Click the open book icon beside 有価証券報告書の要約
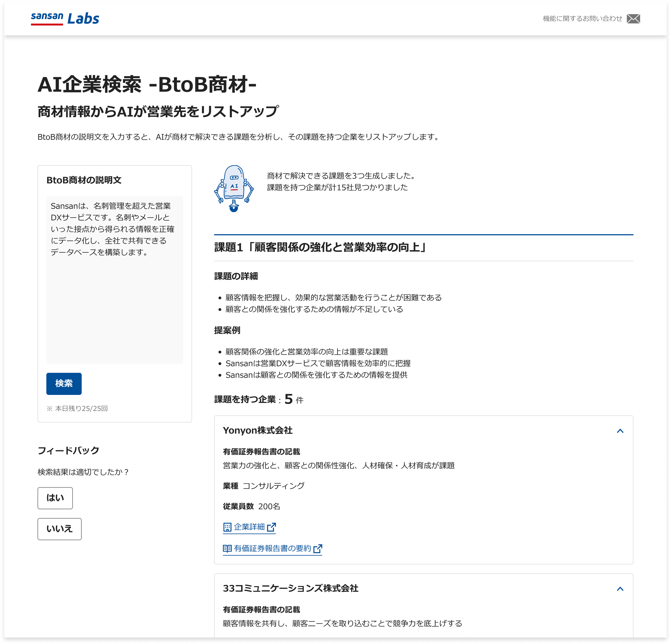This screenshot has width=671, height=644. tap(228, 548)
